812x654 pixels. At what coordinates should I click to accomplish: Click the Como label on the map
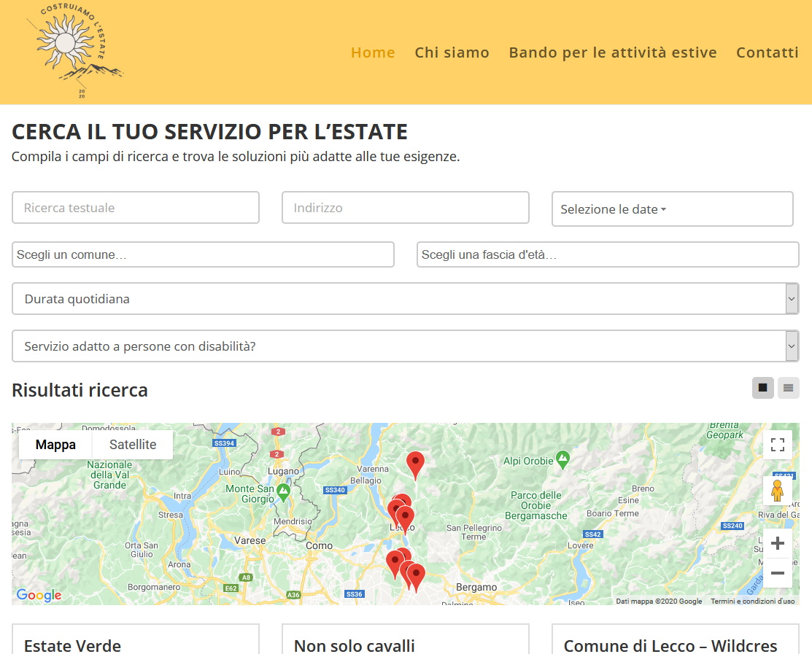pos(319,546)
